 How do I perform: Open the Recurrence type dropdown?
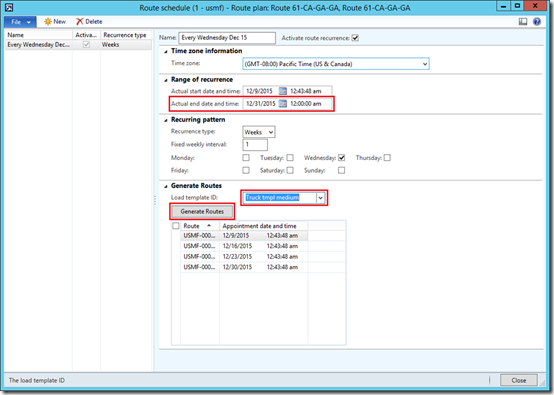[271, 132]
